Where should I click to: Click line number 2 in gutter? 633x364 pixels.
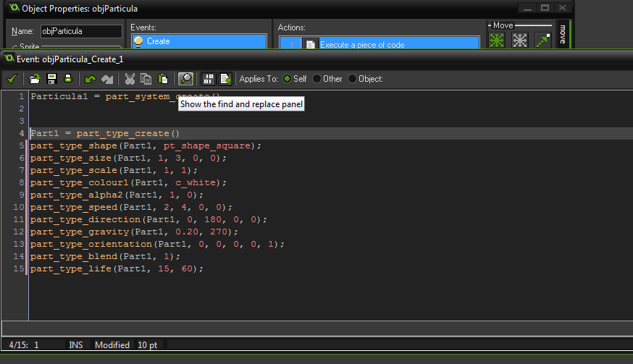[x=22, y=109]
